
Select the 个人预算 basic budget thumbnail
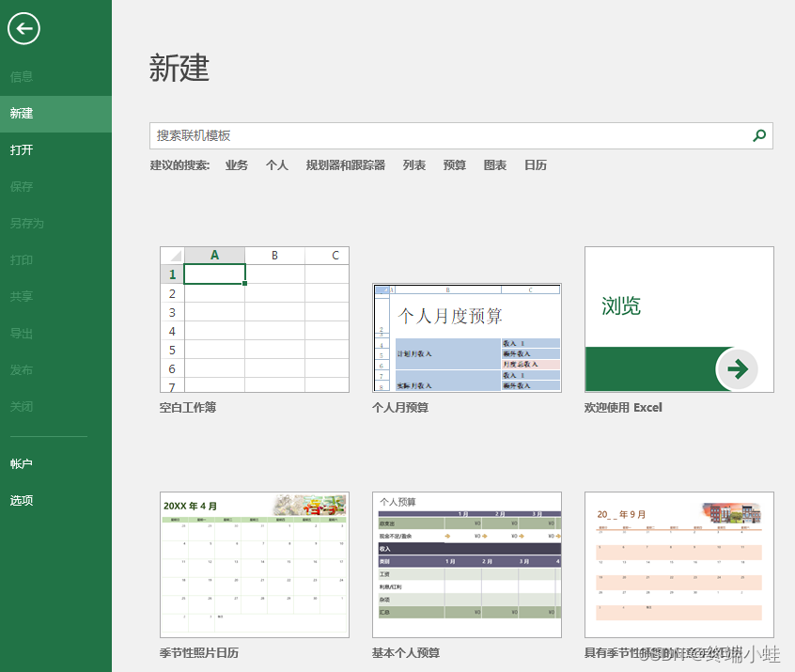[x=467, y=565]
